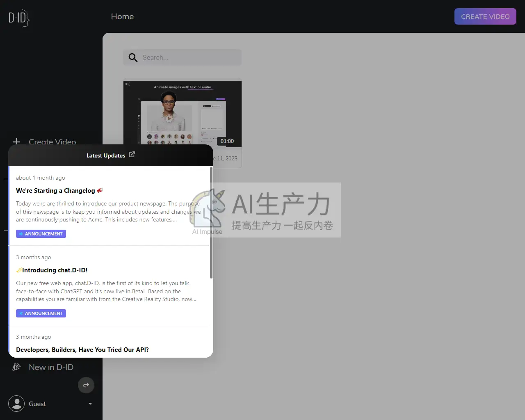Click the search magnifier icon

pyautogui.click(x=133, y=58)
